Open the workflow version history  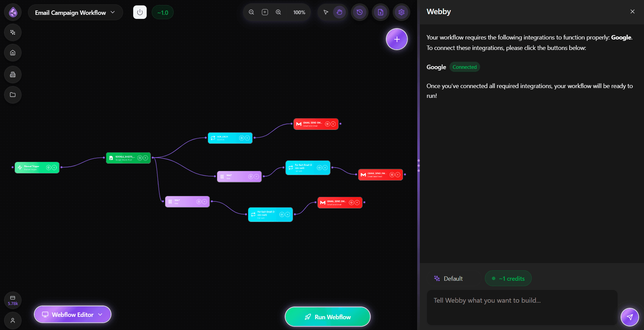click(359, 12)
